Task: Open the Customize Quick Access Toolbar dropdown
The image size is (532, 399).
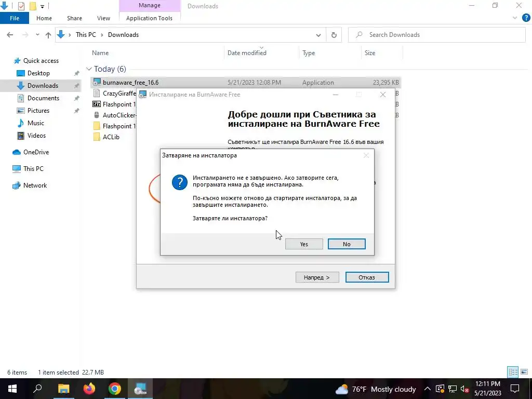Action: tap(42, 6)
